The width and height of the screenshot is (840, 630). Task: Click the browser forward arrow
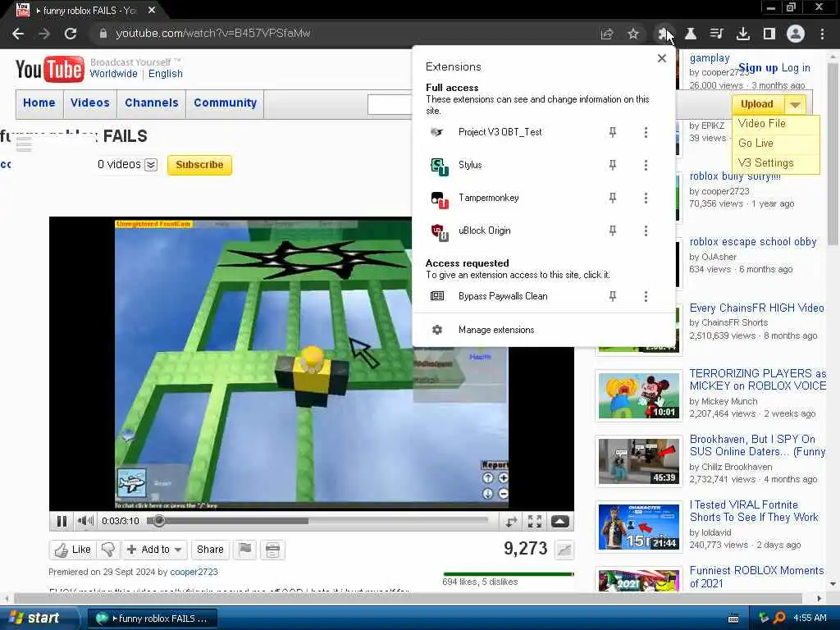(44, 34)
